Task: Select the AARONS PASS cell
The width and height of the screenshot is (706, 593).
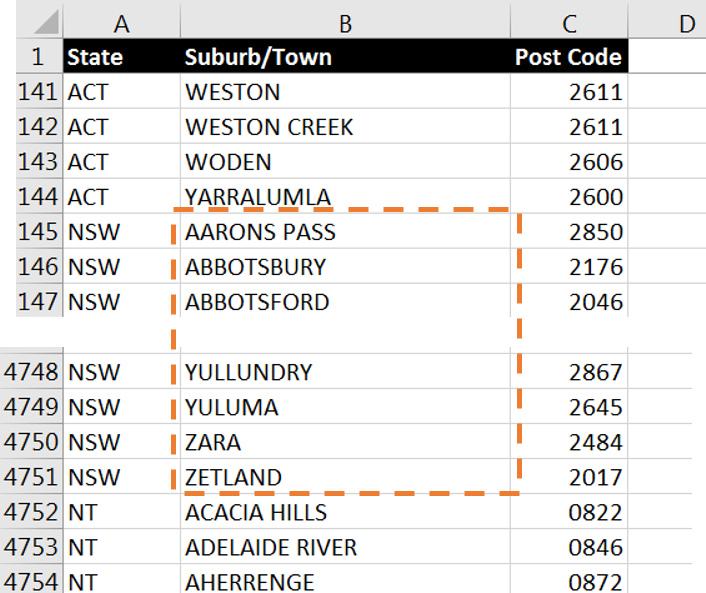Action: click(345, 231)
